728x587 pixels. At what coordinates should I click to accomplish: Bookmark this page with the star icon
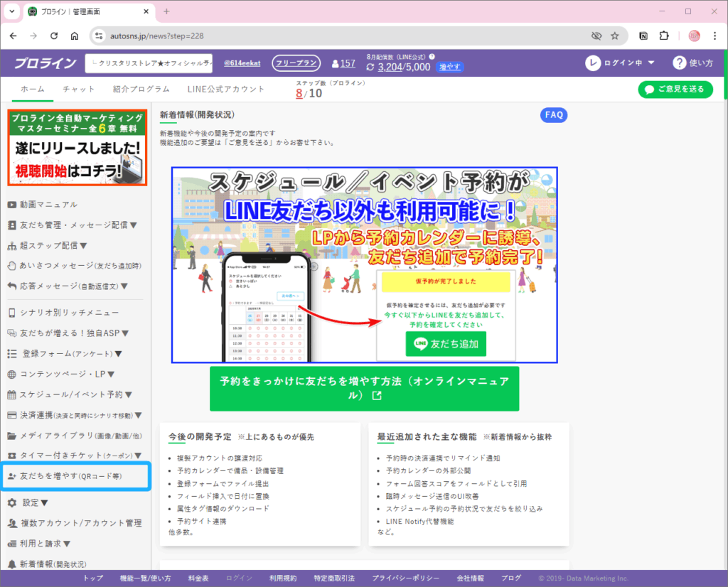click(615, 36)
